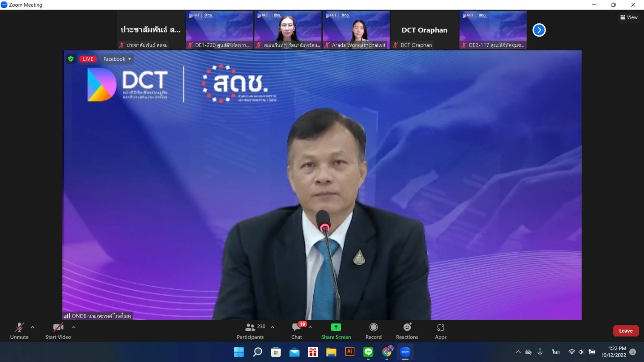644x362 pixels.
Task: Click the green encryption shield icon
Action: [71, 59]
